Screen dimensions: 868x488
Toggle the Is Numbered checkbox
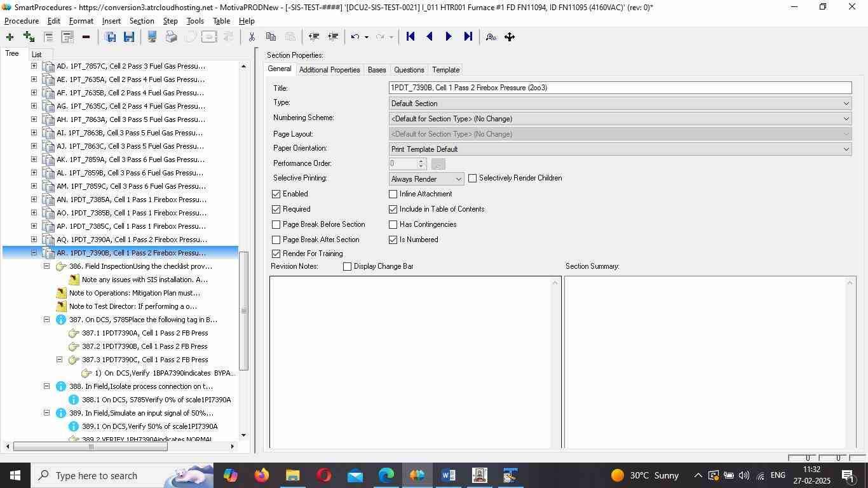(393, 240)
